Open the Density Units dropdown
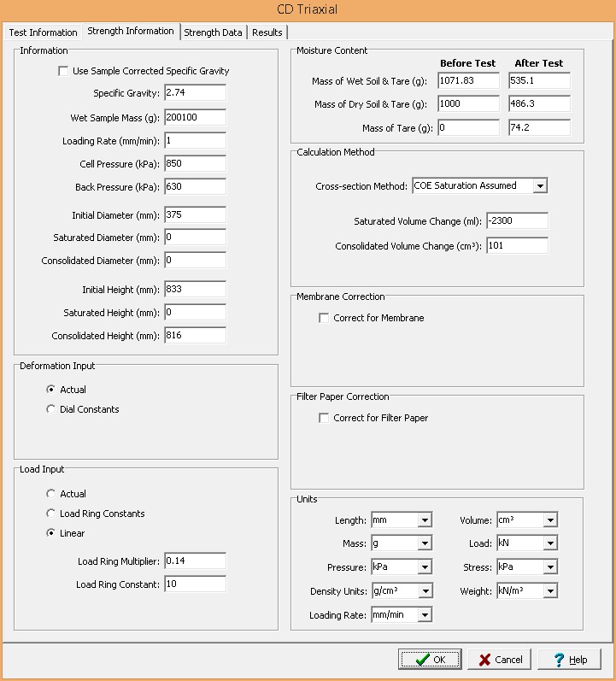The height and width of the screenshot is (681, 616). (425, 591)
